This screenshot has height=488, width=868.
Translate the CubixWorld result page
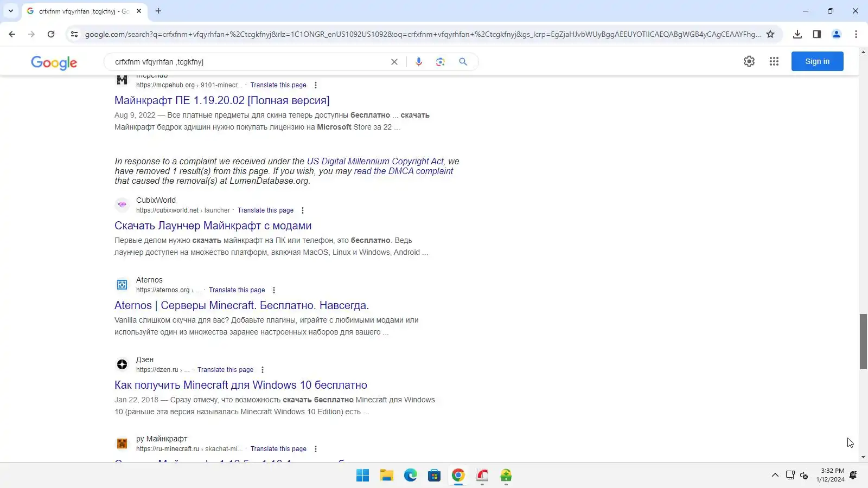click(x=265, y=210)
